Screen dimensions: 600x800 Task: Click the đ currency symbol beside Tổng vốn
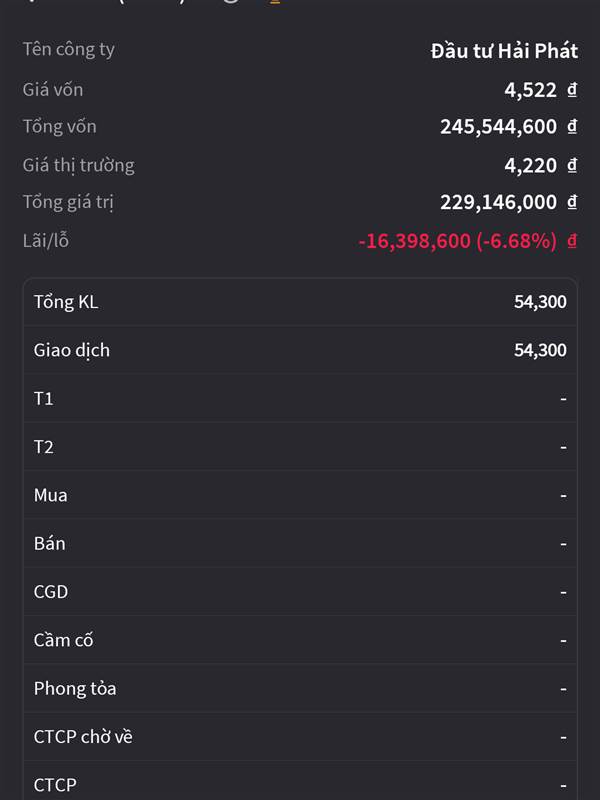coord(572,127)
